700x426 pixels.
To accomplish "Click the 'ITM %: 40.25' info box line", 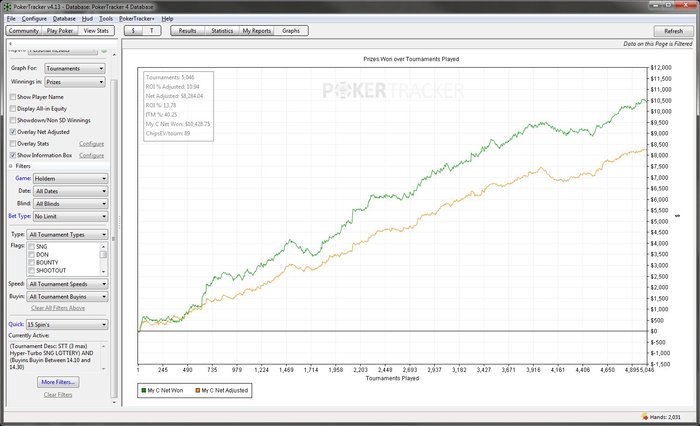I will pos(161,115).
